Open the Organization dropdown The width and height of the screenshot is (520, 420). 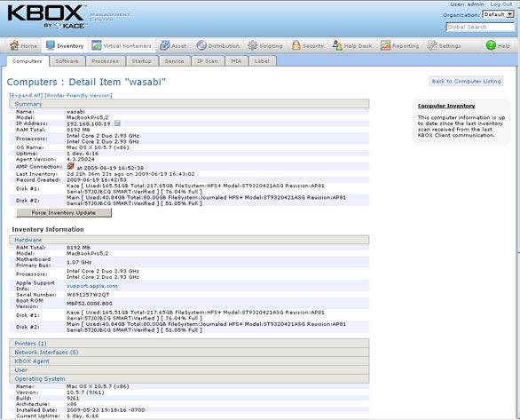pyautogui.click(x=499, y=14)
